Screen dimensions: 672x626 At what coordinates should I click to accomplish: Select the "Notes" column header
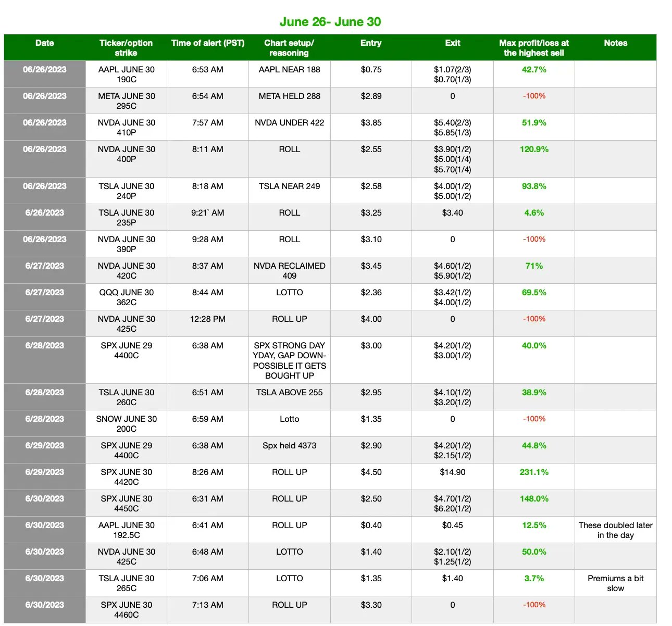click(615, 43)
